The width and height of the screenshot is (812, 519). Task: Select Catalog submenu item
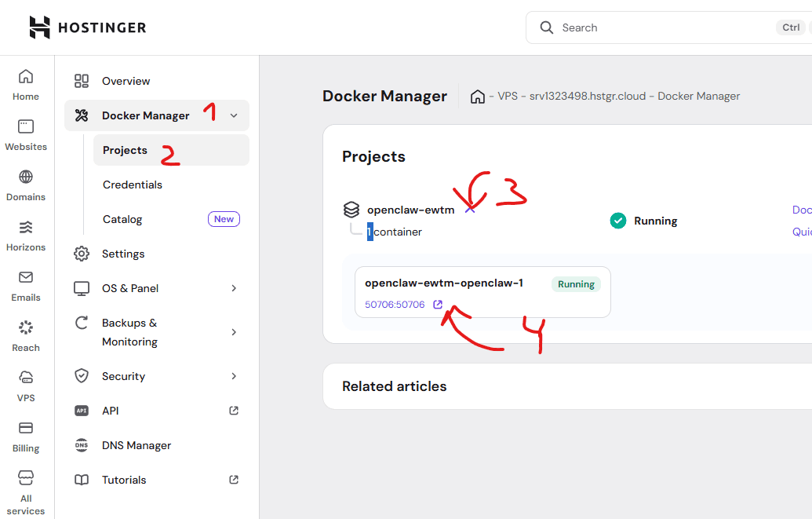[171, 219]
